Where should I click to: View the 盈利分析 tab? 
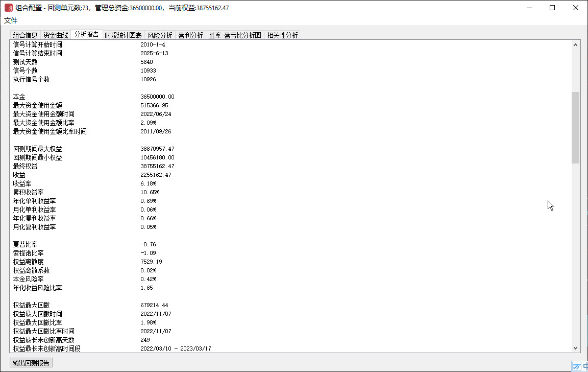pyautogui.click(x=190, y=35)
